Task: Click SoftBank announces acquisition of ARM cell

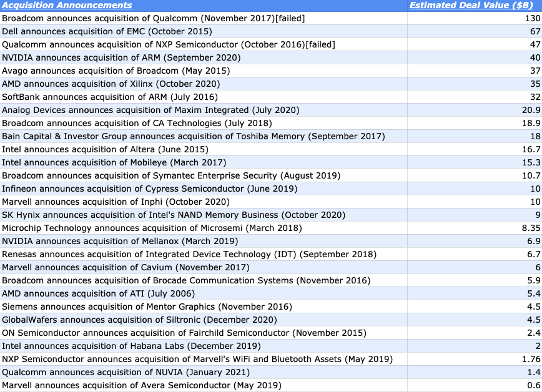Action: 204,97
